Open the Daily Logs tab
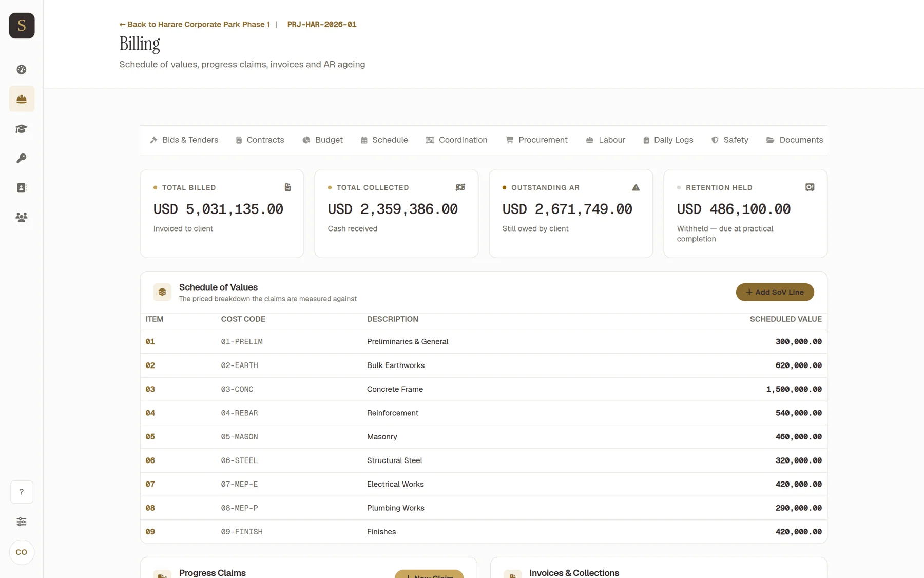 668,140
